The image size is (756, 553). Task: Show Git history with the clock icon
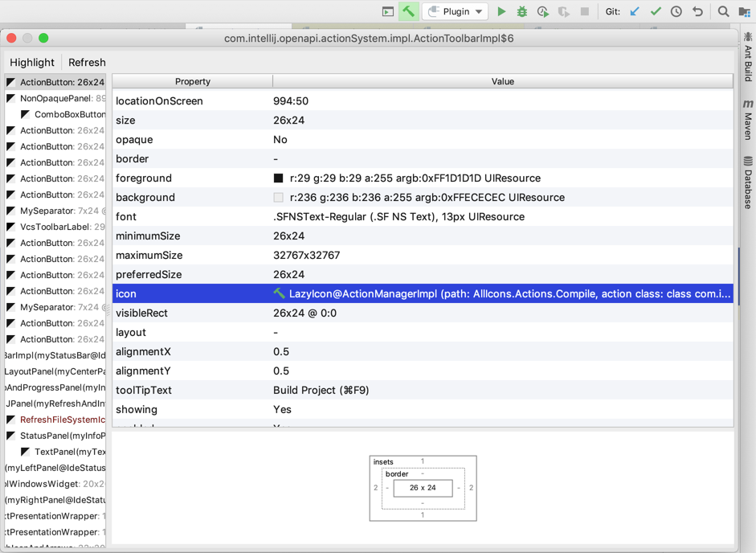(676, 12)
